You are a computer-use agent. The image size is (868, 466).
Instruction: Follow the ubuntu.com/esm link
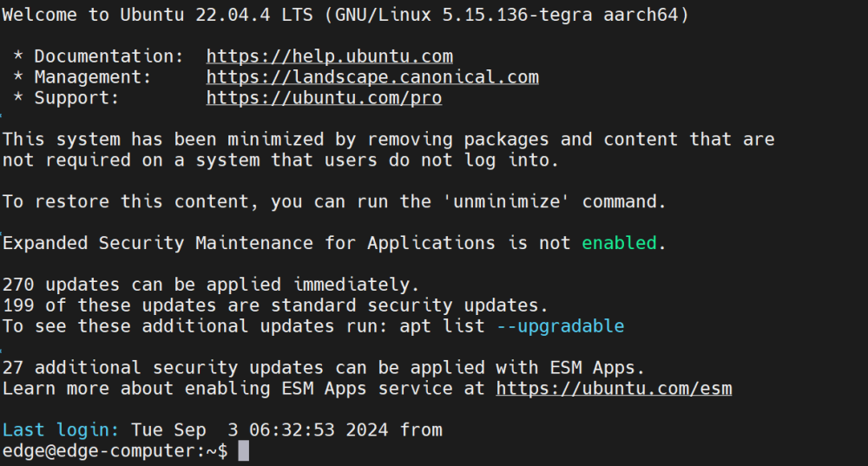[614, 389]
